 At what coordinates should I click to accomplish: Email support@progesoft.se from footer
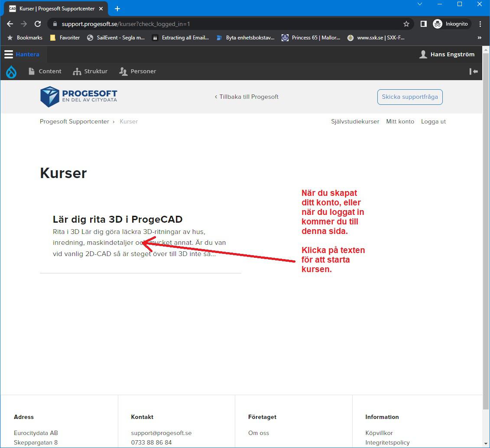coord(161,433)
